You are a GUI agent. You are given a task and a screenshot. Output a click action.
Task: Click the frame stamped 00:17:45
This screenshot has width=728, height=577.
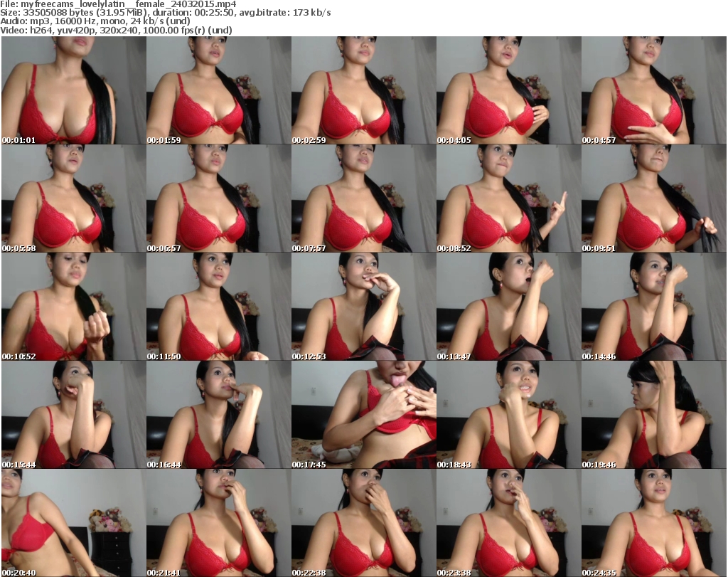tap(363, 415)
